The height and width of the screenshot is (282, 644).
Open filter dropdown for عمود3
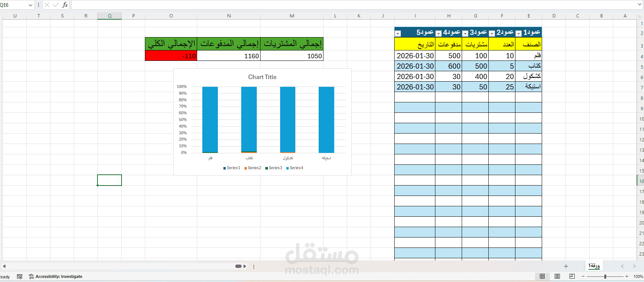click(465, 33)
